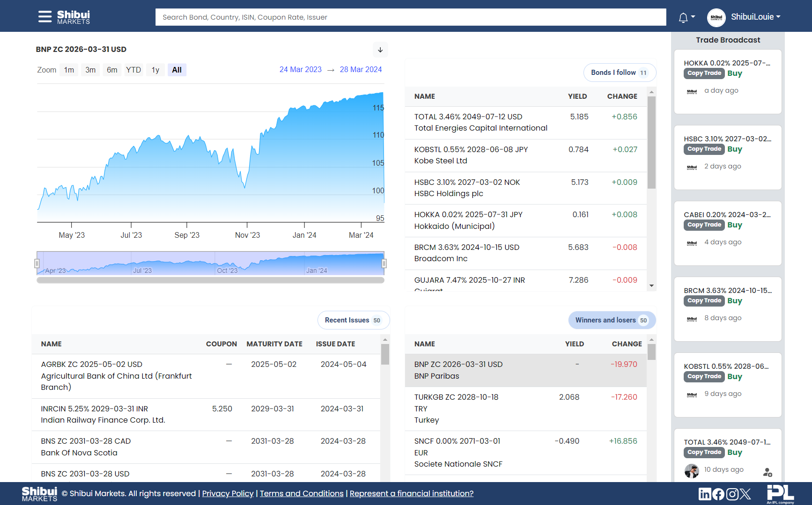Click the ShibuiLouie profile avatar

[716, 17]
